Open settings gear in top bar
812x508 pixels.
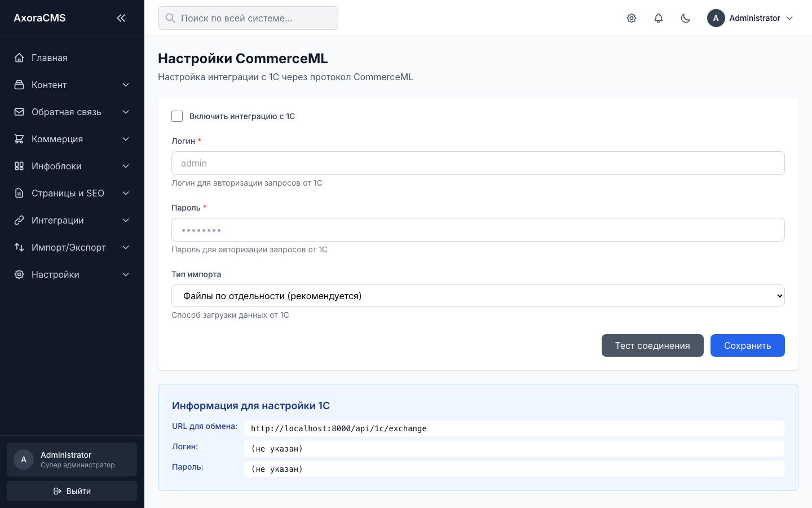632,18
